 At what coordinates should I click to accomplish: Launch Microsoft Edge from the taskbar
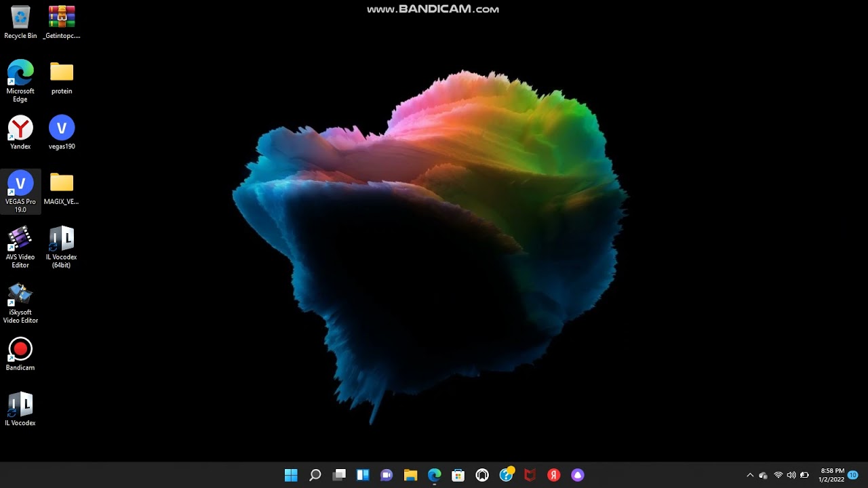435,475
